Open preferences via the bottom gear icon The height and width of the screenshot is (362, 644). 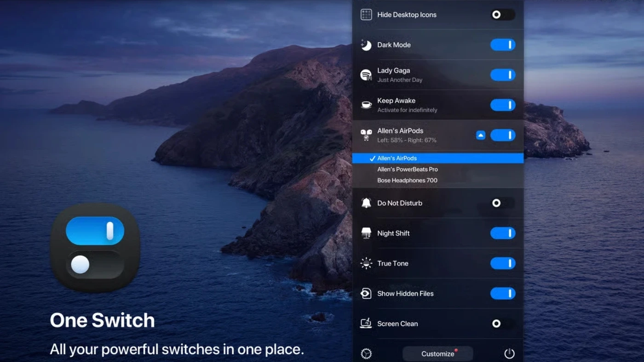366,354
